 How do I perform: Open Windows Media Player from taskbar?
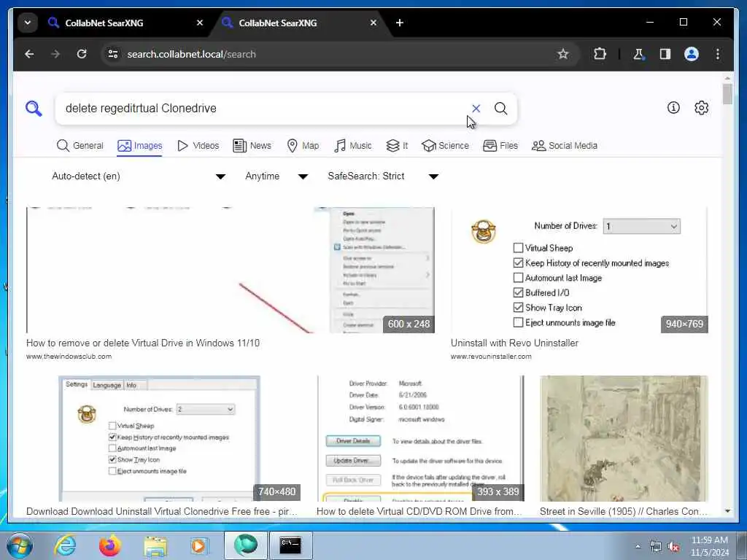199,545
